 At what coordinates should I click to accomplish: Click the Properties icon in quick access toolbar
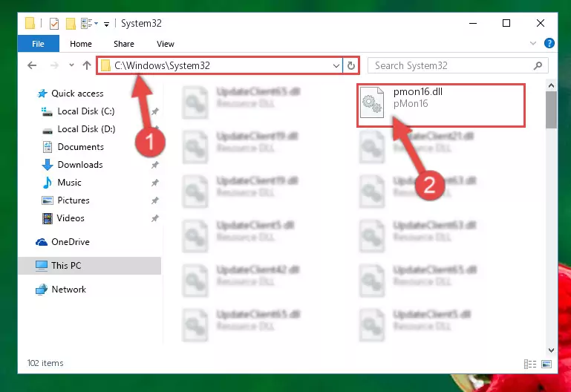tap(54, 24)
